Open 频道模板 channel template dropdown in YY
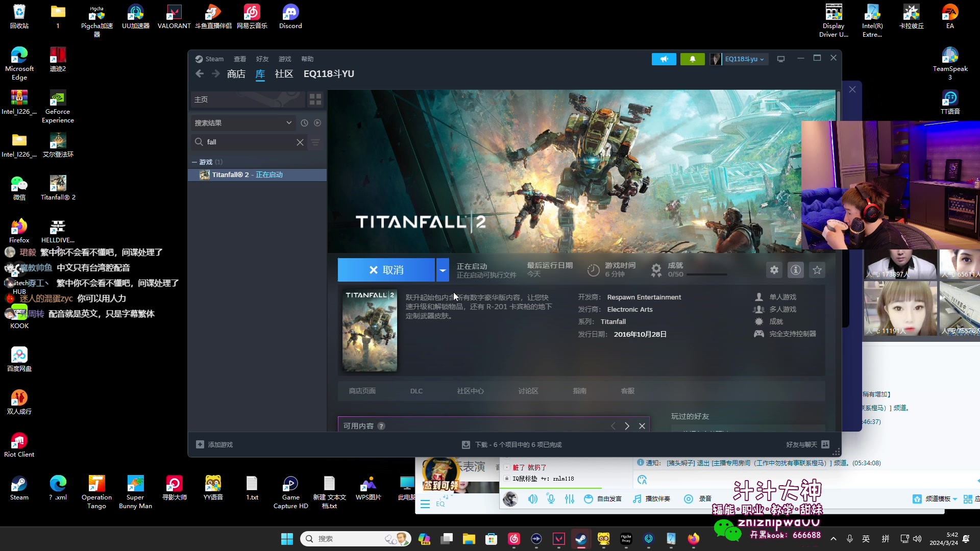The width and height of the screenshot is (980, 551). click(935, 499)
